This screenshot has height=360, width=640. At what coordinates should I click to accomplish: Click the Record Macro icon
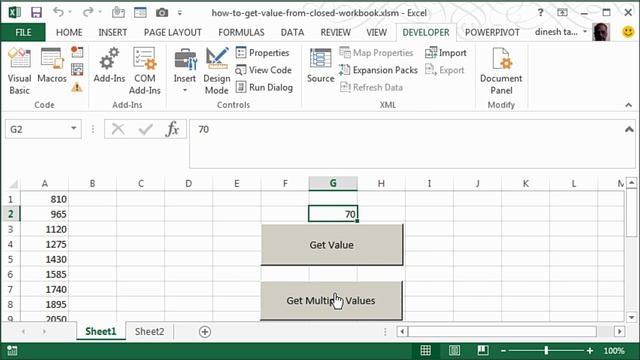77,52
